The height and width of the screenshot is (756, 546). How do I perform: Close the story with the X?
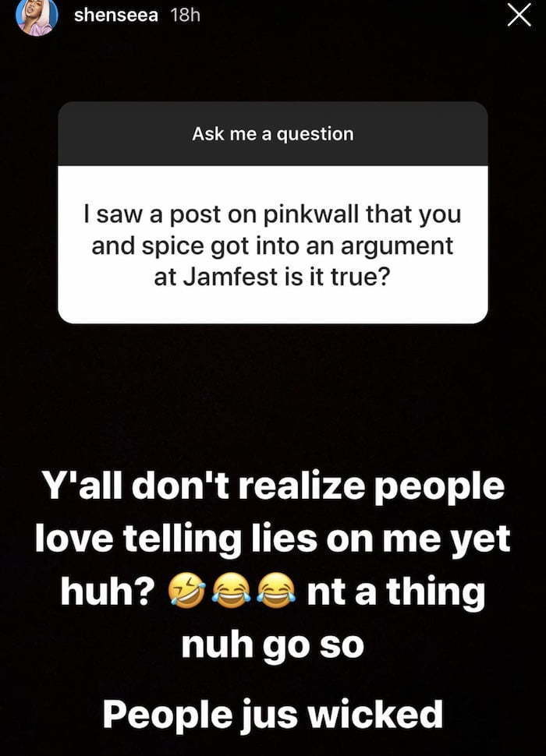coord(519,15)
